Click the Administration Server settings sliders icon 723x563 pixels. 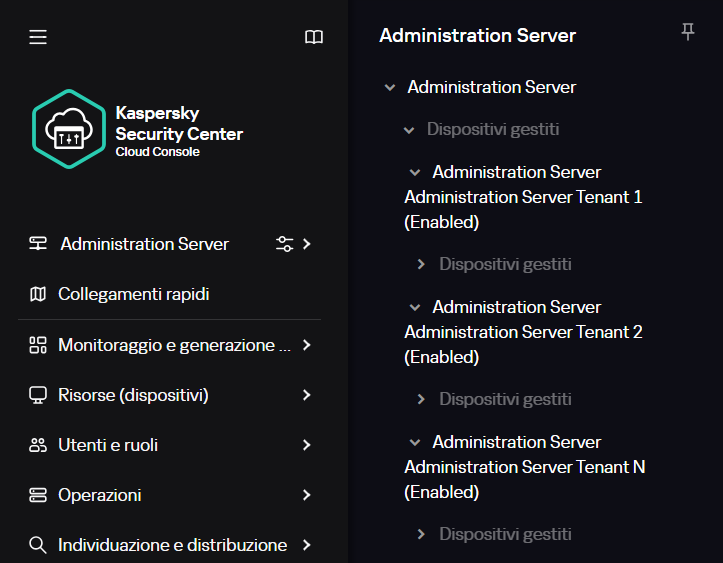point(284,244)
